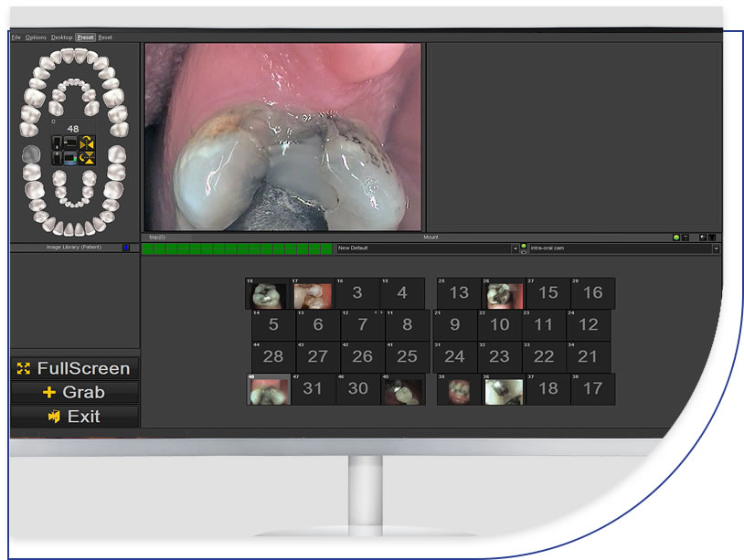Click the green status indicator on Mount bar
This screenshot has height=560, width=744.
(675, 238)
